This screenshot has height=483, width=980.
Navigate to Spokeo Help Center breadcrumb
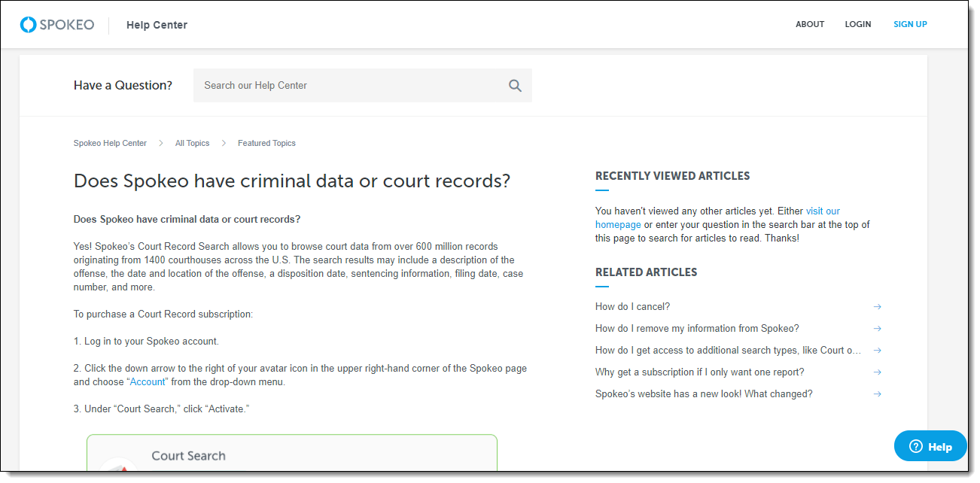tap(110, 144)
